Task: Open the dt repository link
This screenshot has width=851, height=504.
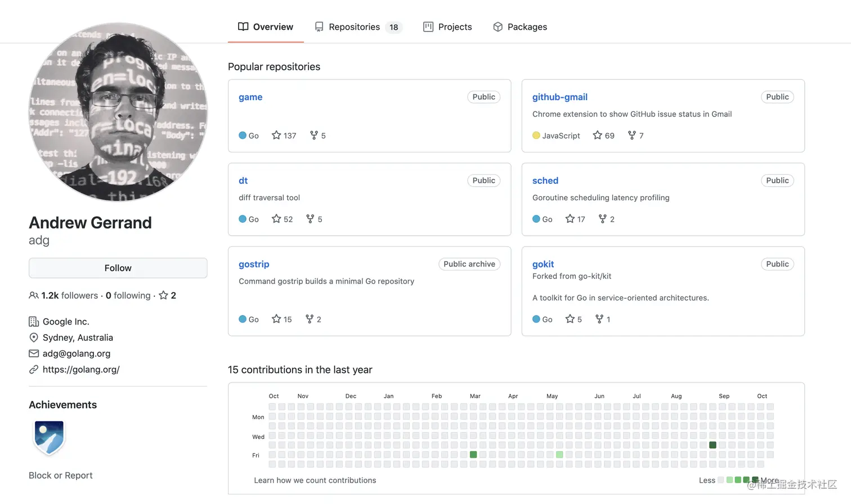Action: click(x=243, y=181)
